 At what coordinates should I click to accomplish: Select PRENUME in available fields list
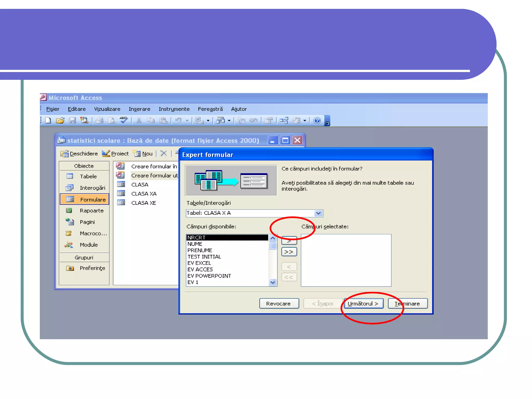click(200, 250)
